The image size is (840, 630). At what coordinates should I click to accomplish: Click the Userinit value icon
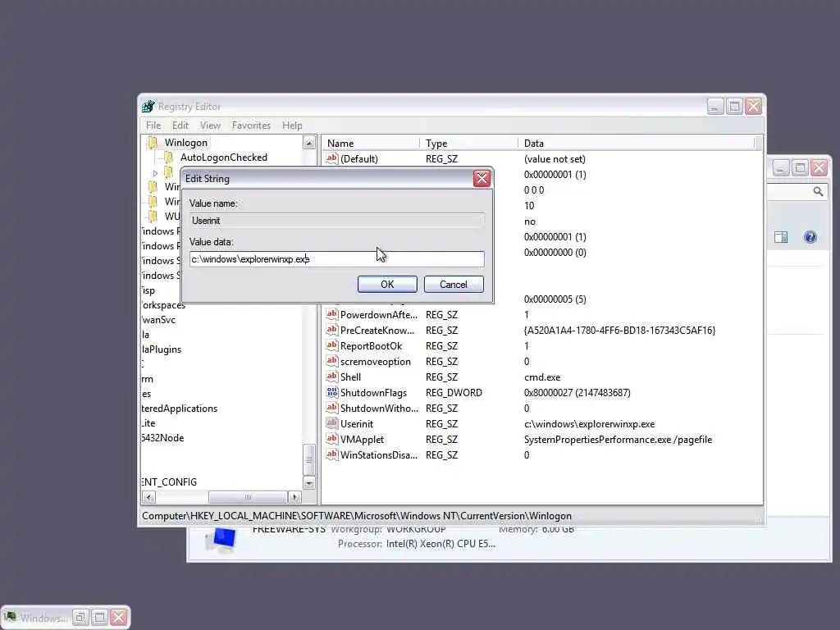coord(332,423)
